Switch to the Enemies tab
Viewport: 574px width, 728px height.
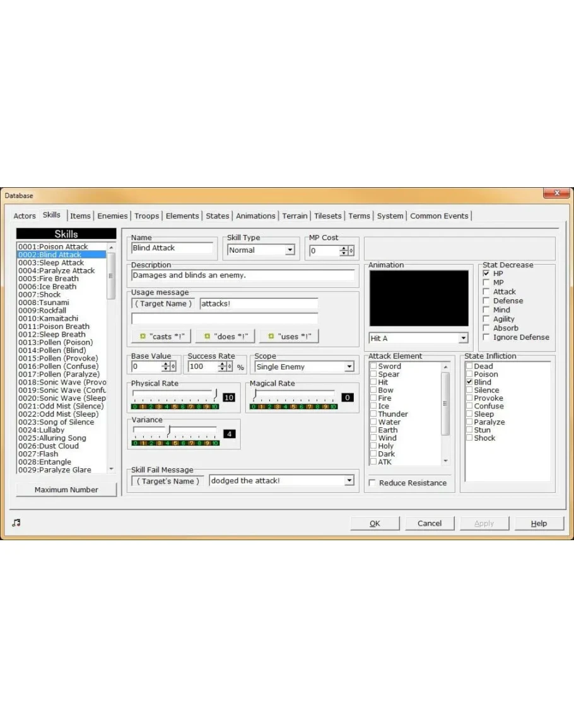point(112,216)
